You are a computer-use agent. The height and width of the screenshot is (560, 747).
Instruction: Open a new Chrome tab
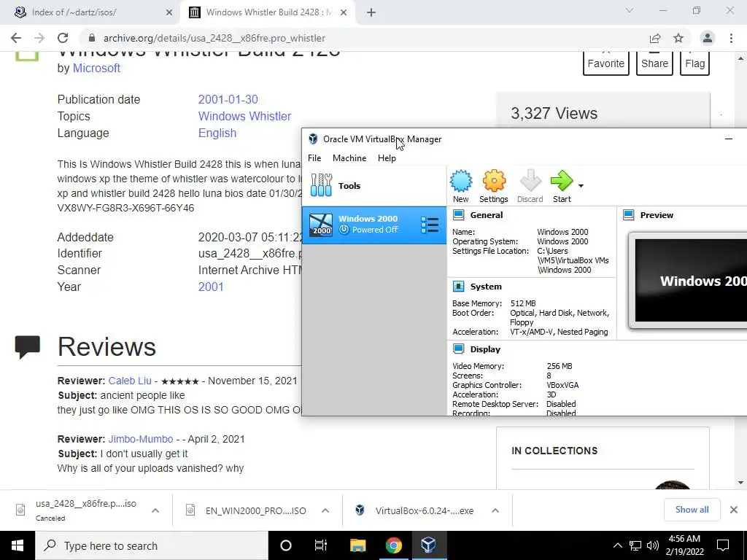(371, 12)
